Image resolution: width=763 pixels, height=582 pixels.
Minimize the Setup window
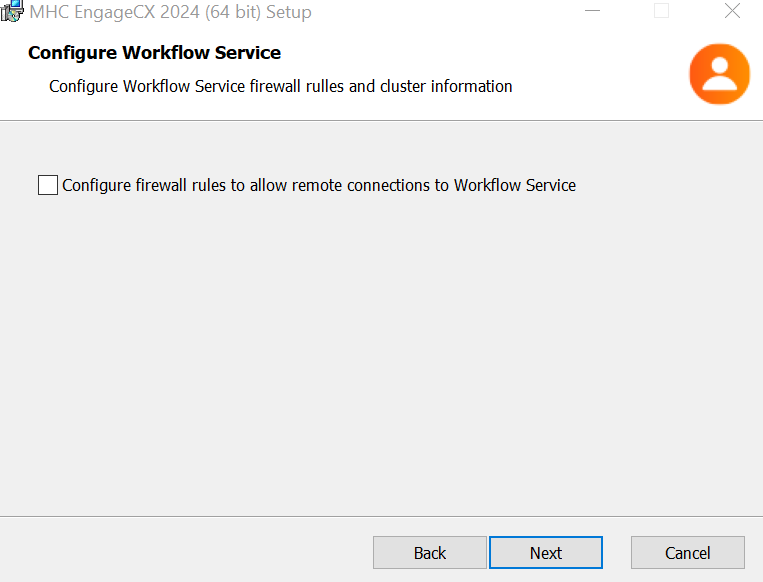coord(592,11)
